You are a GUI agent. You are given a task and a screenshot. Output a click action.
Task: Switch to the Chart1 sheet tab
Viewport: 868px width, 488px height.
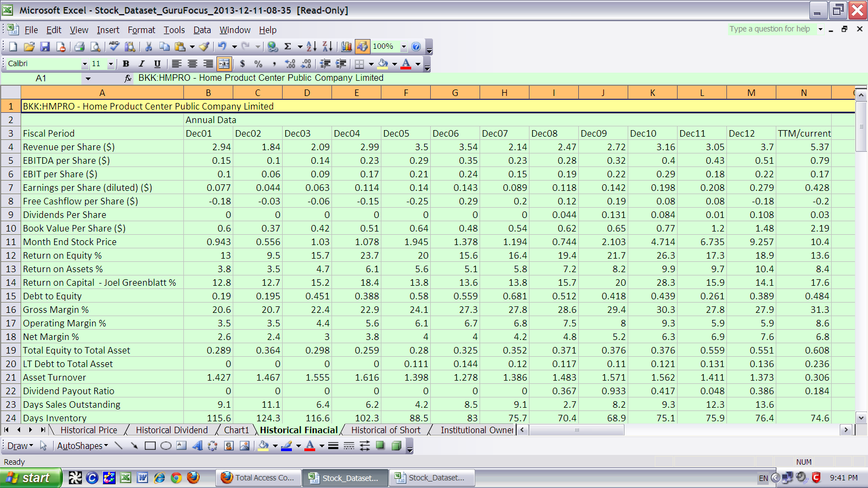[x=237, y=430]
